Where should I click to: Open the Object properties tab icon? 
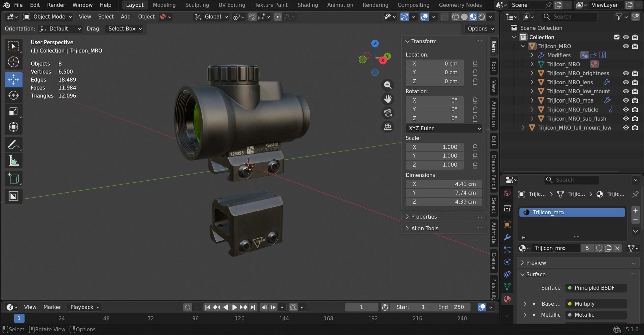[x=507, y=224]
